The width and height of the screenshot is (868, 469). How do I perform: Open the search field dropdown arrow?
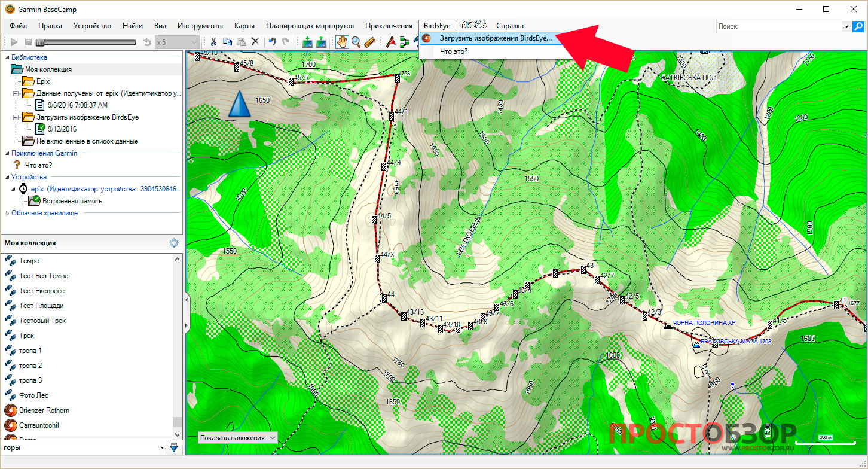click(x=846, y=26)
